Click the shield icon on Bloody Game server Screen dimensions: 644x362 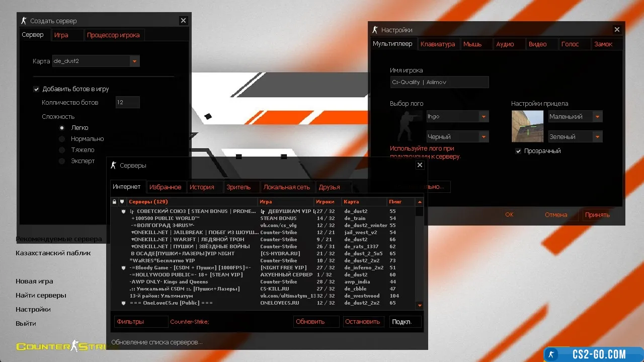pos(124,268)
